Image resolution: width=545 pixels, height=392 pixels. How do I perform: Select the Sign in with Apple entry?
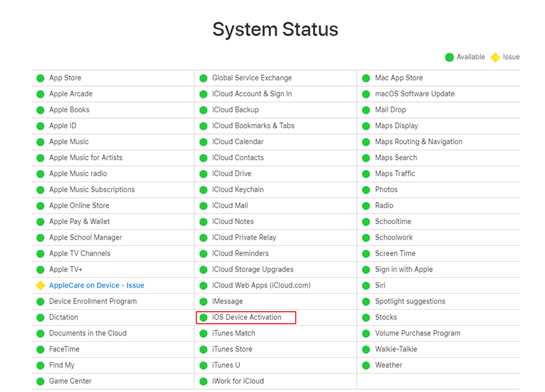(403, 270)
